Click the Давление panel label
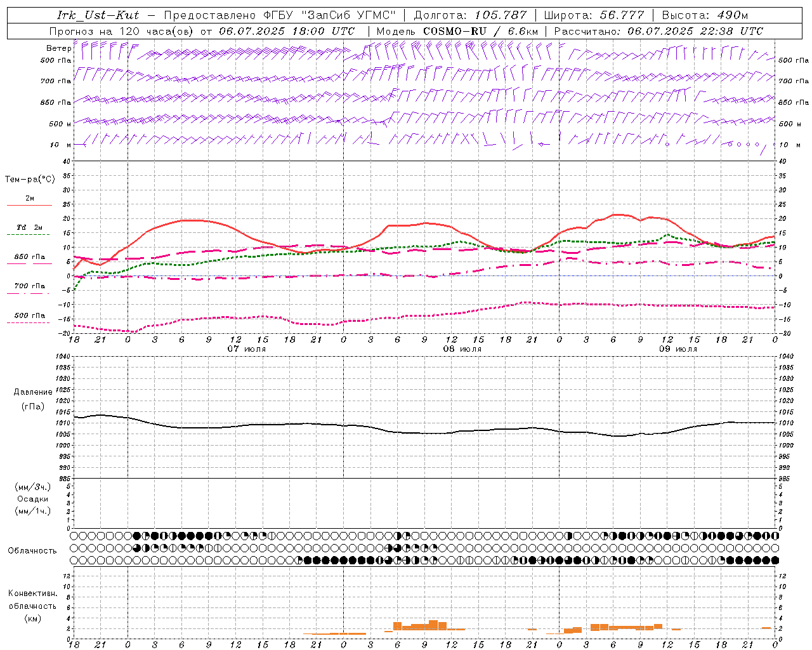This screenshot has height=650, width=812. pos(33,392)
